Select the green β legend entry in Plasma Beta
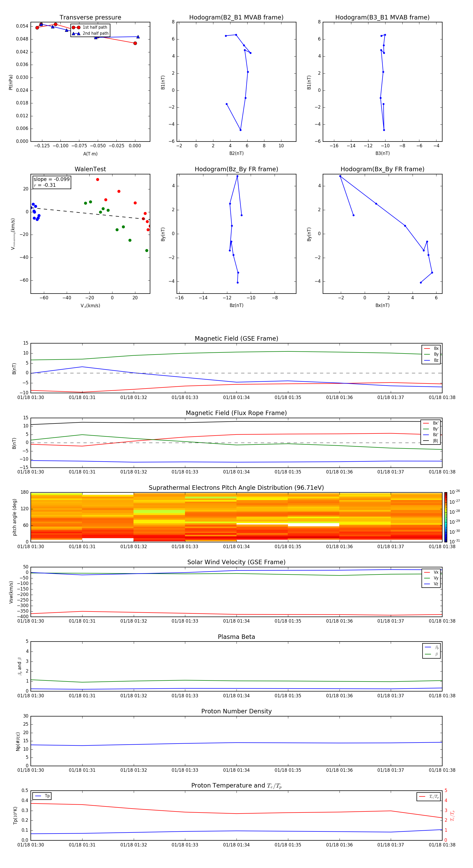This screenshot has width=473, height=868. tap(431, 654)
